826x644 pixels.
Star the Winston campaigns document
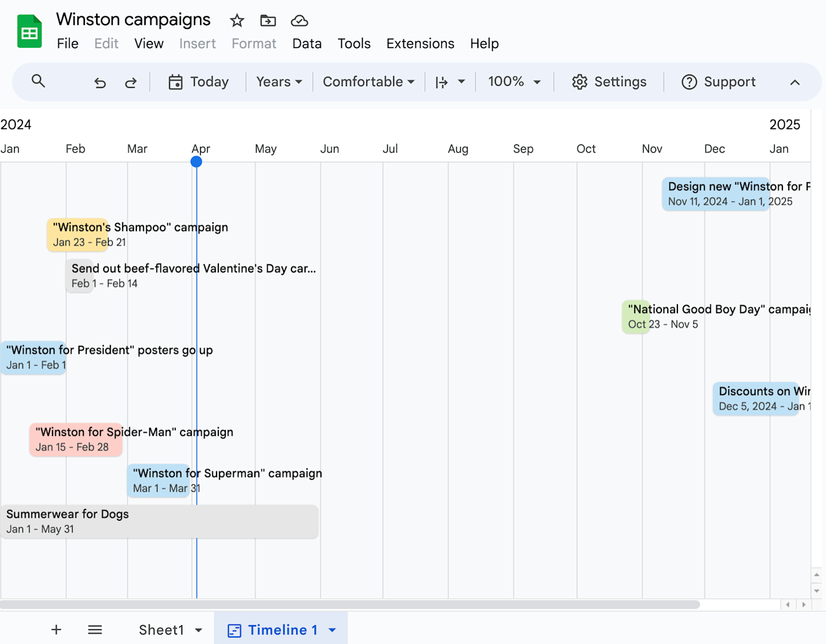(237, 21)
